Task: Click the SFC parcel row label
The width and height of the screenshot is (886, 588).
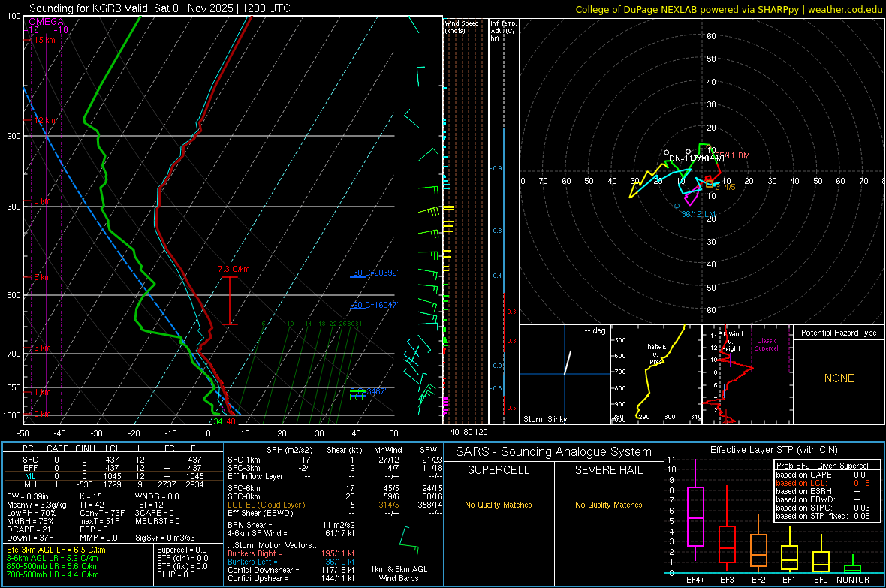Action: click(x=30, y=460)
